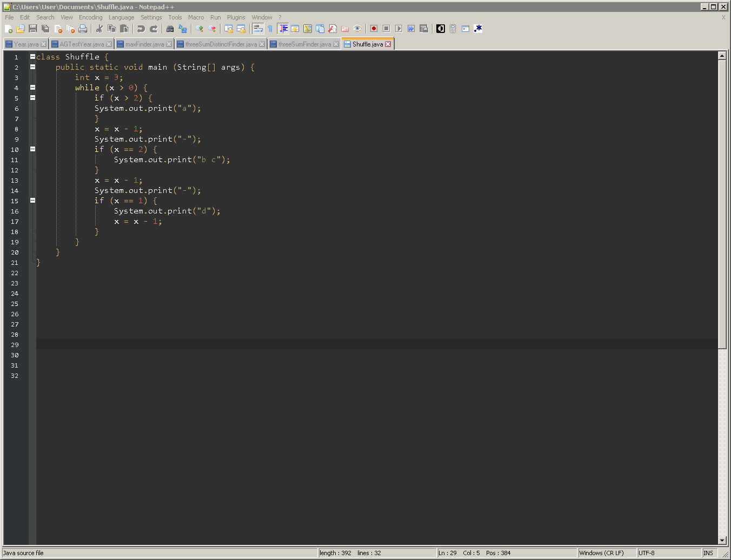This screenshot has width=731, height=560.
Task: Switch to Year.java tab
Action: coord(26,44)
